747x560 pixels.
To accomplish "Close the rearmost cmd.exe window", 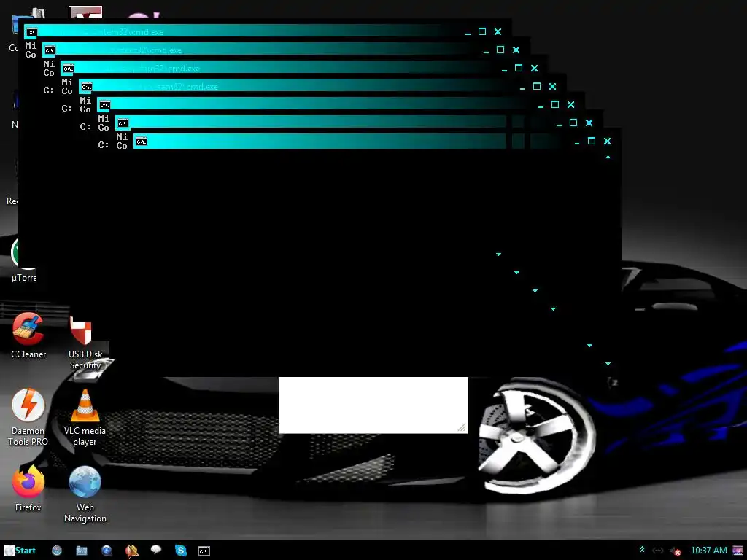I will coord(498,31).
